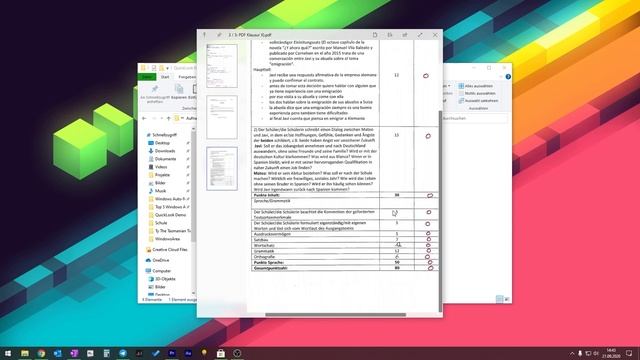Viewport: 640px width, 360px height.
Task: Open the Windows Start menu
Action: (x=8, y=353)
